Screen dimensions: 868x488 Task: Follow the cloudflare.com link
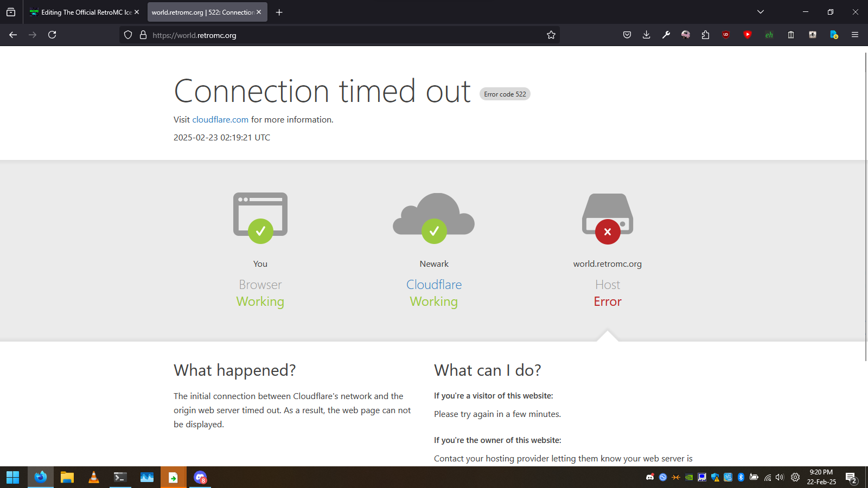(220, 120)
